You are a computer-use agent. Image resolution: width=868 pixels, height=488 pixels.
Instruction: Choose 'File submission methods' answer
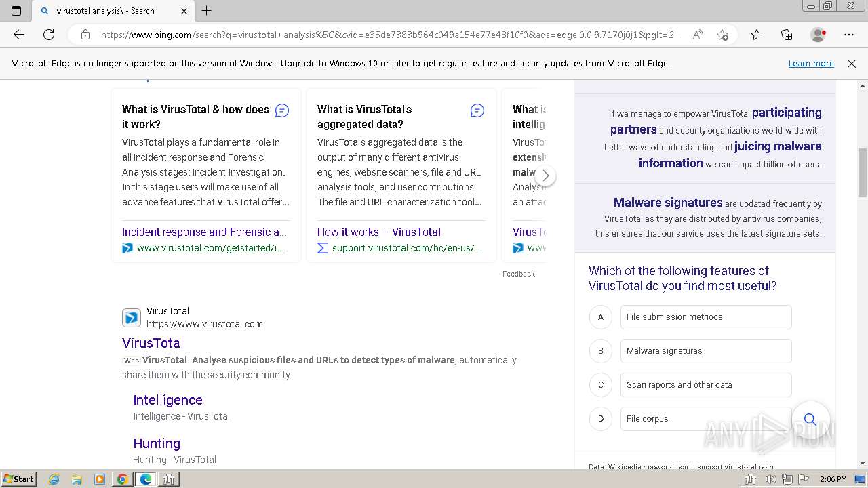tap(706, 317)
